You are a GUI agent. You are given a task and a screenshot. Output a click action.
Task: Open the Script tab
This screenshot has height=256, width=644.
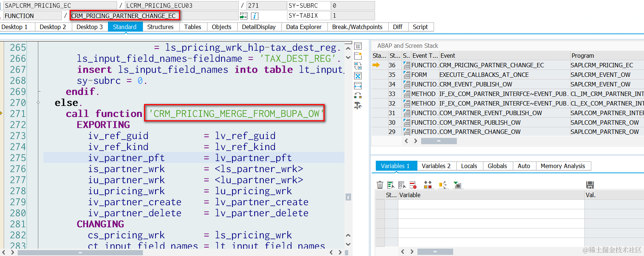point(420,27)
